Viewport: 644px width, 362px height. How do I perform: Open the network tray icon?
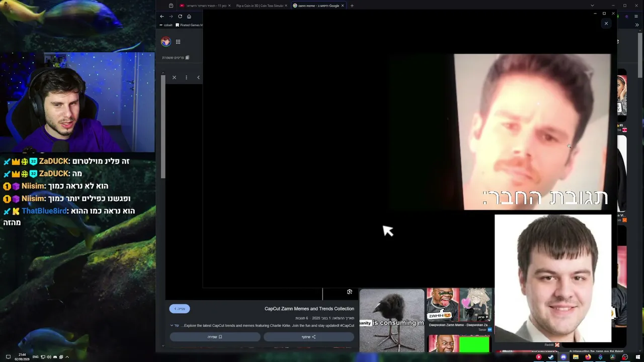click(x=43, y=357)
